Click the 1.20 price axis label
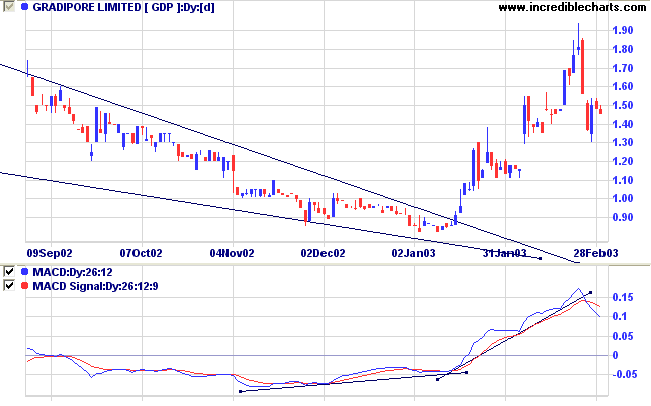651x406 pixels. click(x=623, y=161)
